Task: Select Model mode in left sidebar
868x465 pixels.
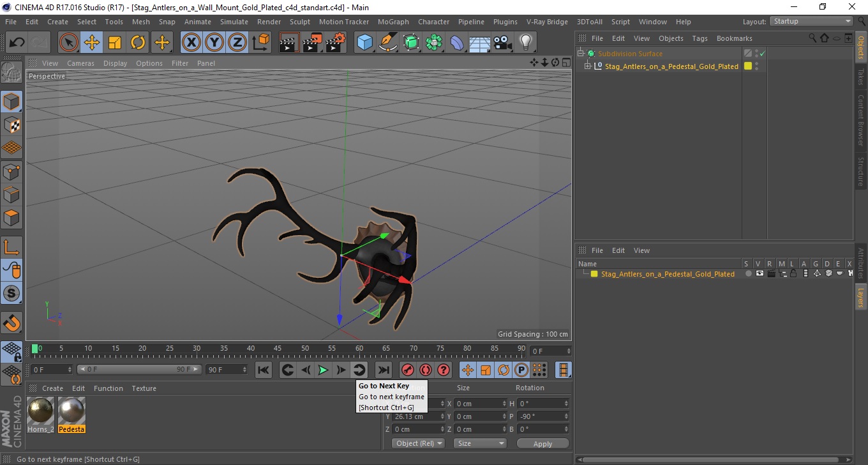Action: pyautogui.click(x=11, y=102)
